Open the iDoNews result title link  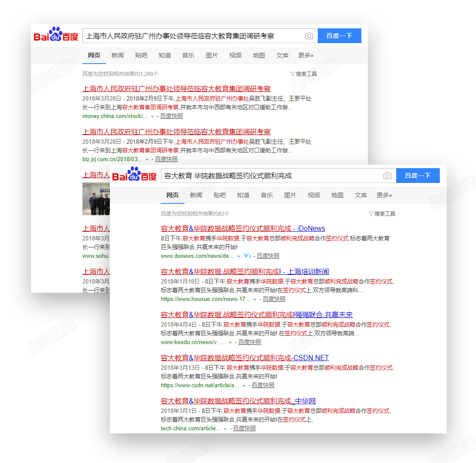243,229
